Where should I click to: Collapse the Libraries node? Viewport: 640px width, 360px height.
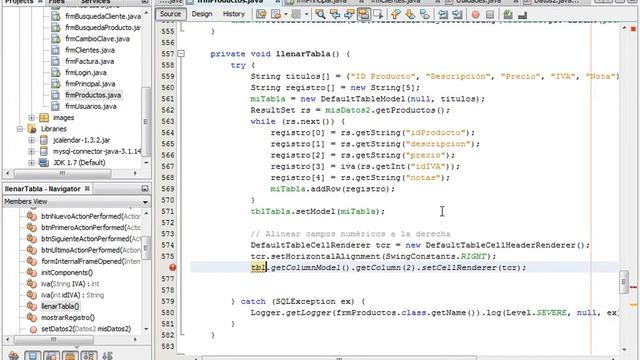(x=20, y=129)
